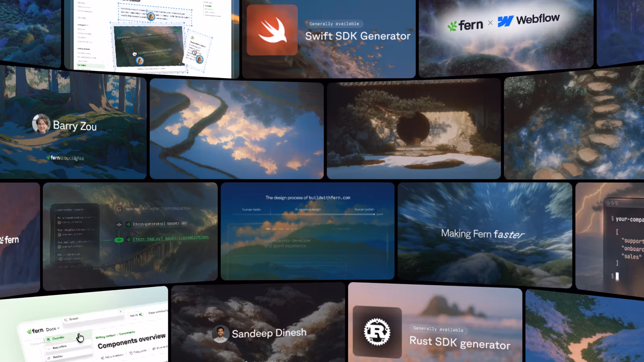644x362 pixels.
Task: Click the Webflow logo
Action: 528,20
